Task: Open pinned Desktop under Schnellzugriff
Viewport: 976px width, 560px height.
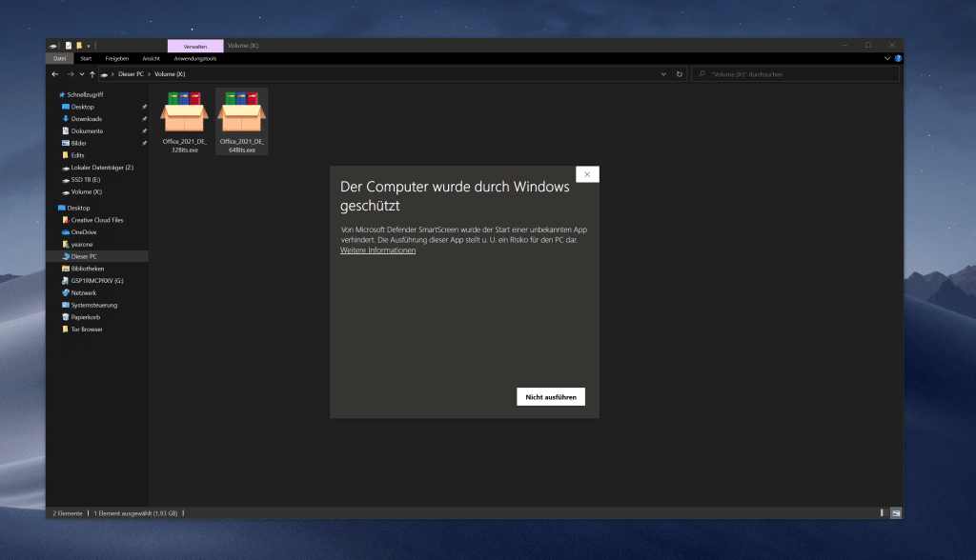Action: 82,107
